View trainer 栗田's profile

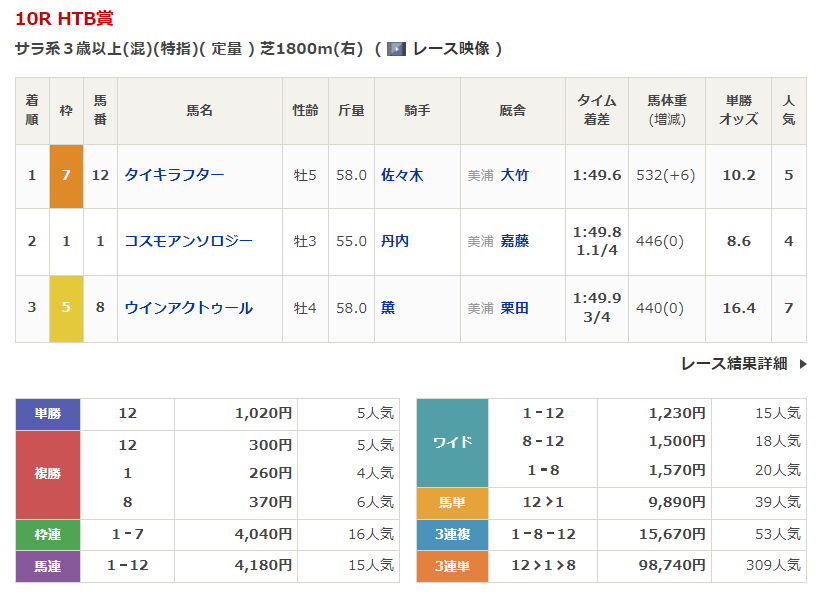tap(514, 308)
